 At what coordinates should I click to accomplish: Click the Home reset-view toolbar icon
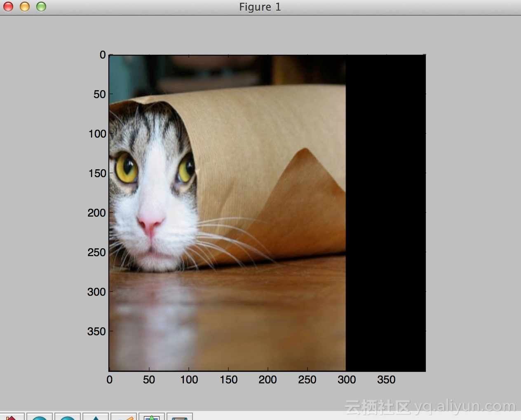(12, 417)
